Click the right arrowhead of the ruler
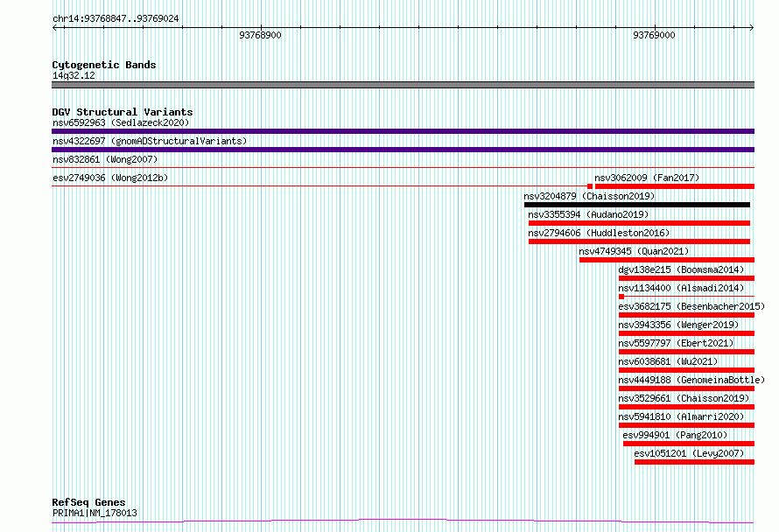 coord(752,28)
